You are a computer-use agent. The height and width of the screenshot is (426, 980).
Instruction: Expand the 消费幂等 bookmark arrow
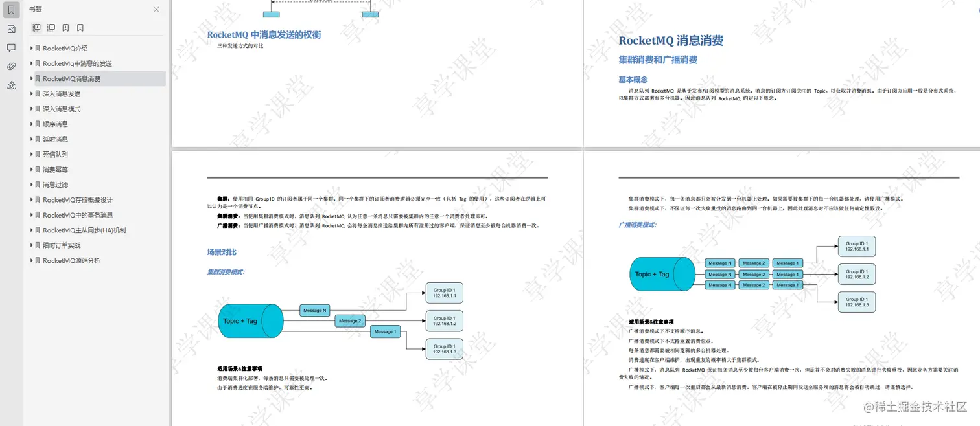[31, 170]
